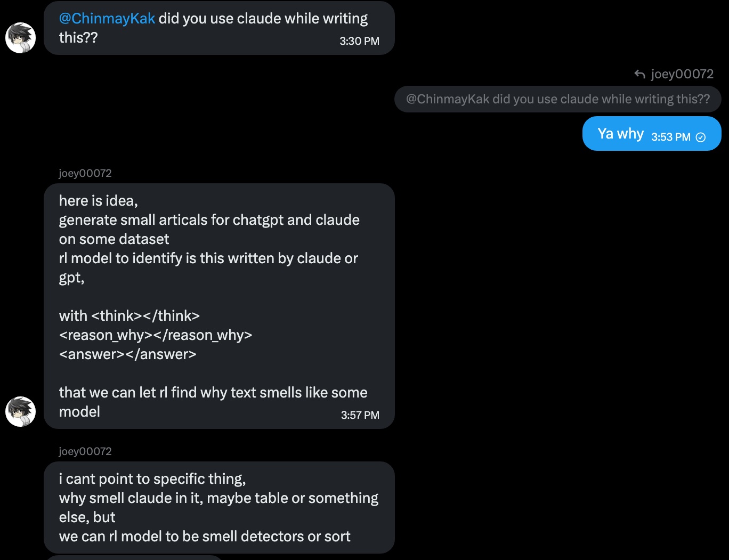Click the 3:30 PM timestamp
The width and height of the screenshot is (729, 560).
pyautogui.click(x=360, y=41)
